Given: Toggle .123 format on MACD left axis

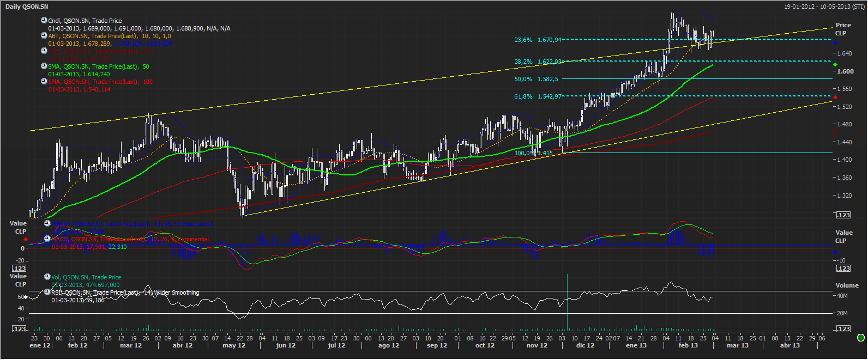Looking at the screenshot, I should click(20, 268).
